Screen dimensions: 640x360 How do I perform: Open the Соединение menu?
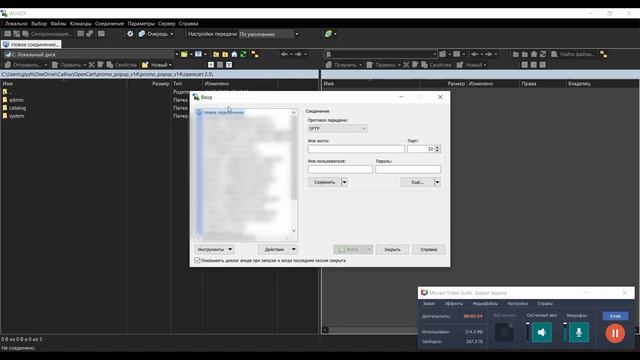pyautogui.click(x=109, y=24)
